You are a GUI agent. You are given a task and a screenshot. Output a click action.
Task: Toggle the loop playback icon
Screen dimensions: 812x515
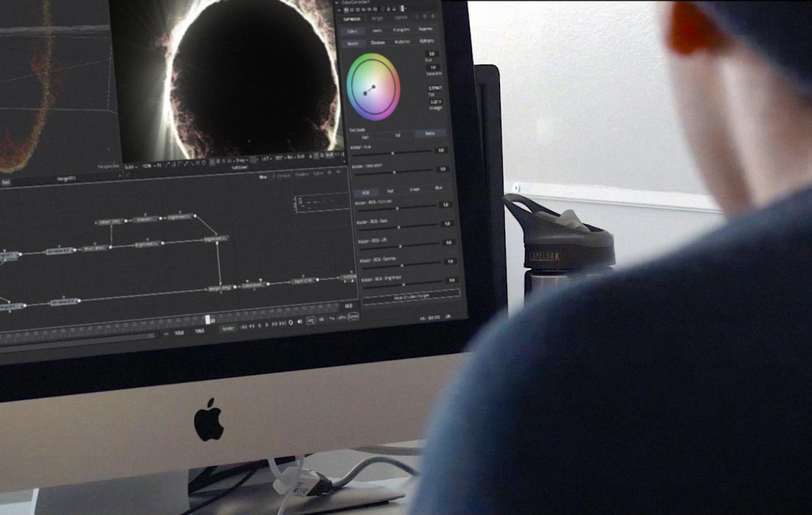pos(290,323)
